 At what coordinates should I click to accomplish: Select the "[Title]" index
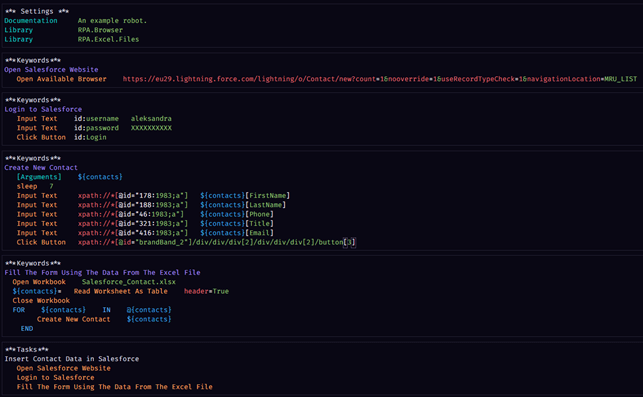click(259, 224)
